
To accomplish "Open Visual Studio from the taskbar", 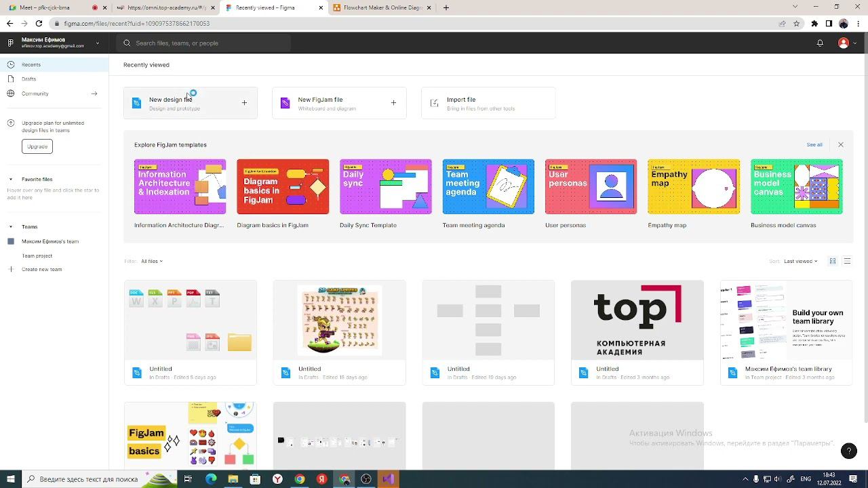I will coord(388,479).
